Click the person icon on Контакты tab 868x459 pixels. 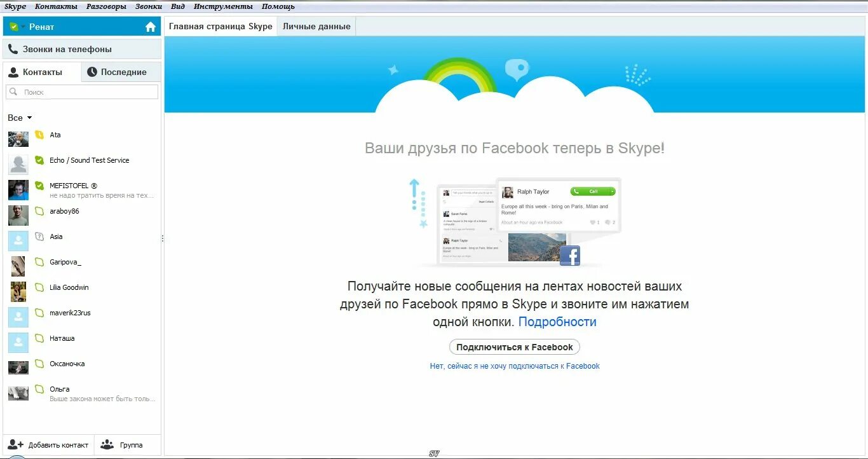coord(13,72)
